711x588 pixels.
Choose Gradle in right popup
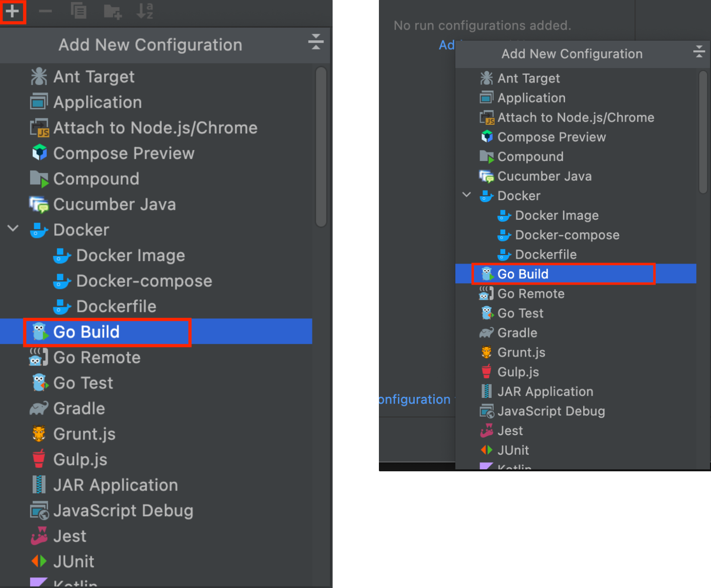pyautogui.click(x=576, y=333)
